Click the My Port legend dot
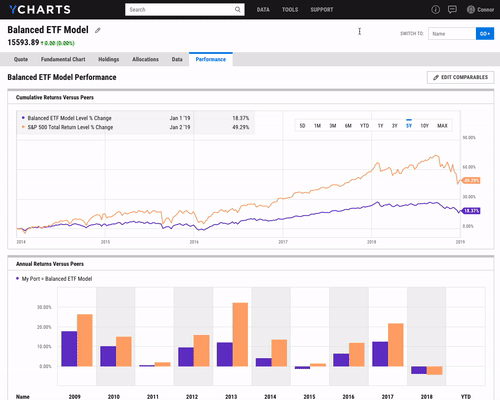 tap(17, 278)
